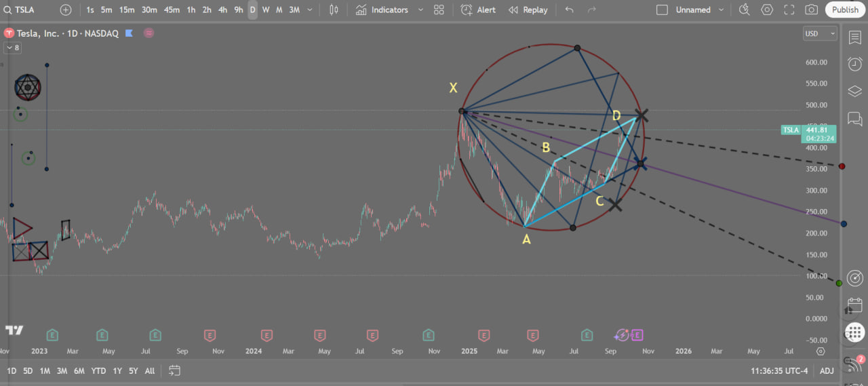Toggle the pink indicator badge beside NASDAQ

click(149, 33)
